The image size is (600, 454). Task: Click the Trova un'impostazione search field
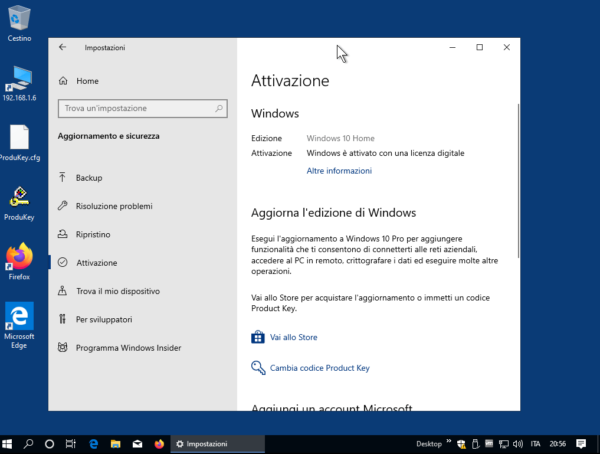[142, 108]
